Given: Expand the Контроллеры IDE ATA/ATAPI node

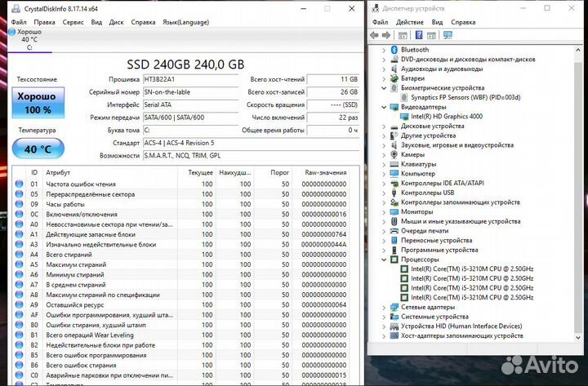Looking at the screenshot, I should 384,184.
